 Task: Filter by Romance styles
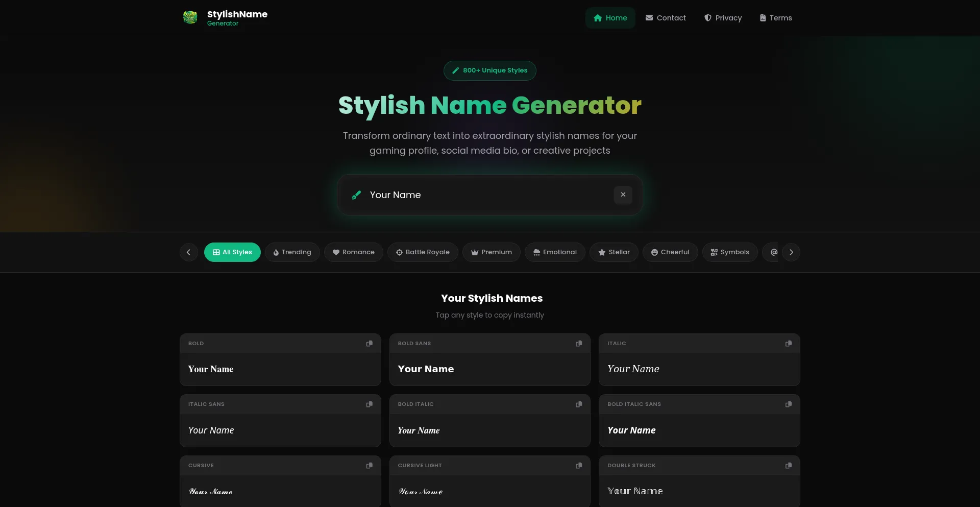point(353,252)
